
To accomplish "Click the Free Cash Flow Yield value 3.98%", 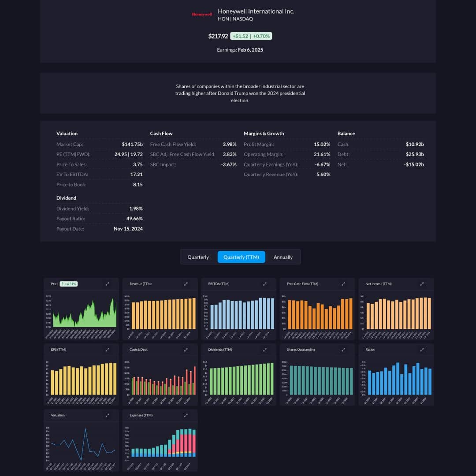I will pos(230,145).
